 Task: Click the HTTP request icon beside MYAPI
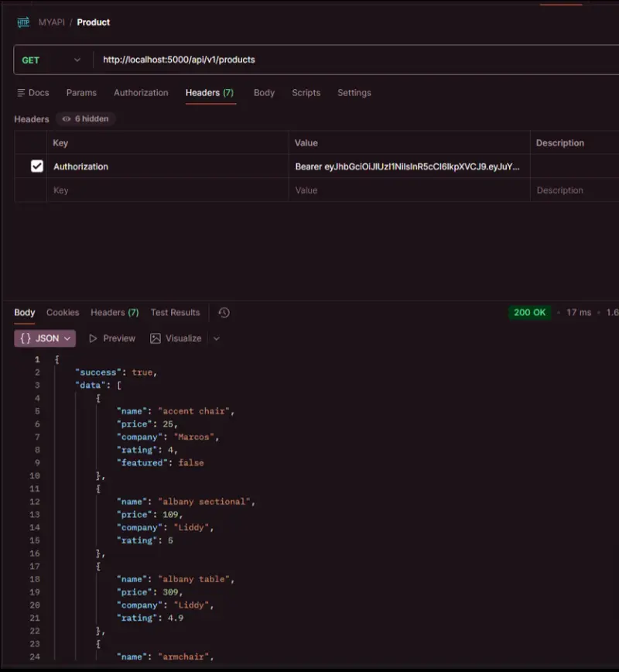(x=23, y=22)
